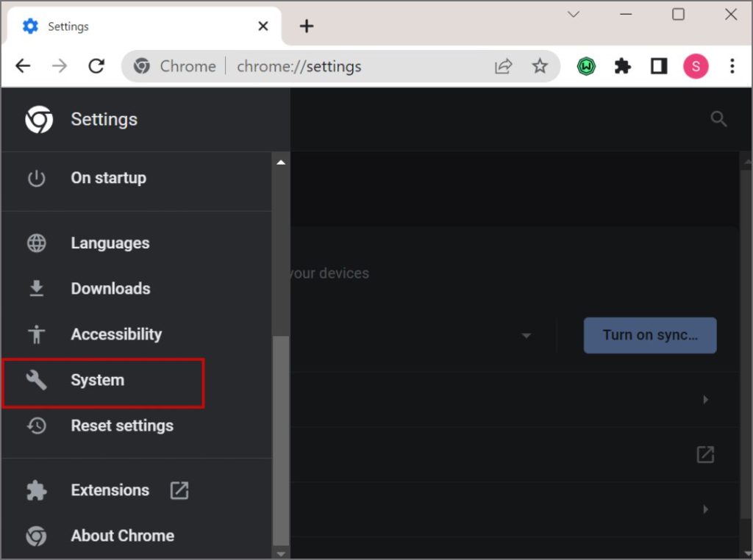Image resolution: width=753 pixels, height=560 pixels.
Task: Open the tab search chevron
Action: tap(574, 15)
